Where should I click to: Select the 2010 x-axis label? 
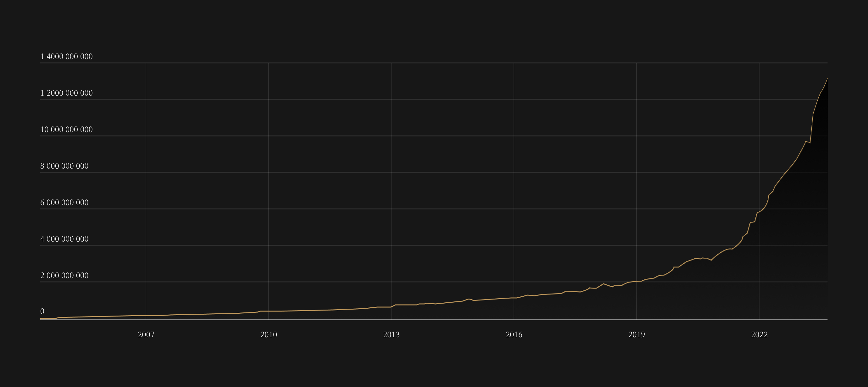click(x=269, y=335)
